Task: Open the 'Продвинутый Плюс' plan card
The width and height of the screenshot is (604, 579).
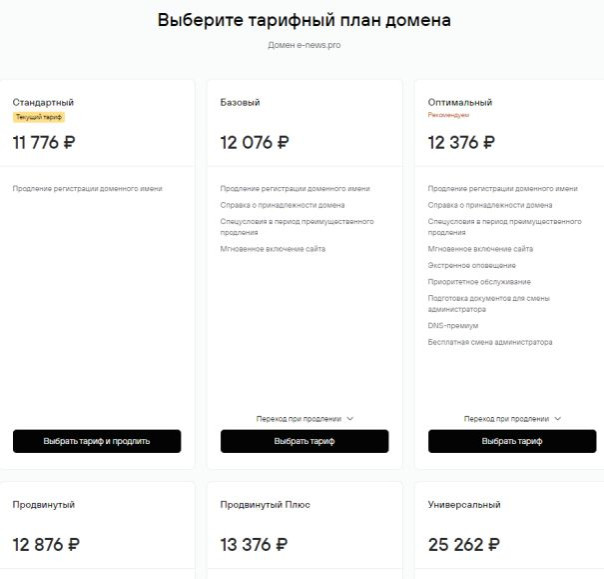Action: pos(265,505)
